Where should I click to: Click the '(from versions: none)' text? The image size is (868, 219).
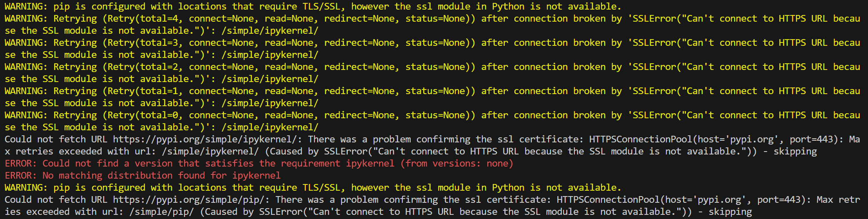[x=457, y=164]
